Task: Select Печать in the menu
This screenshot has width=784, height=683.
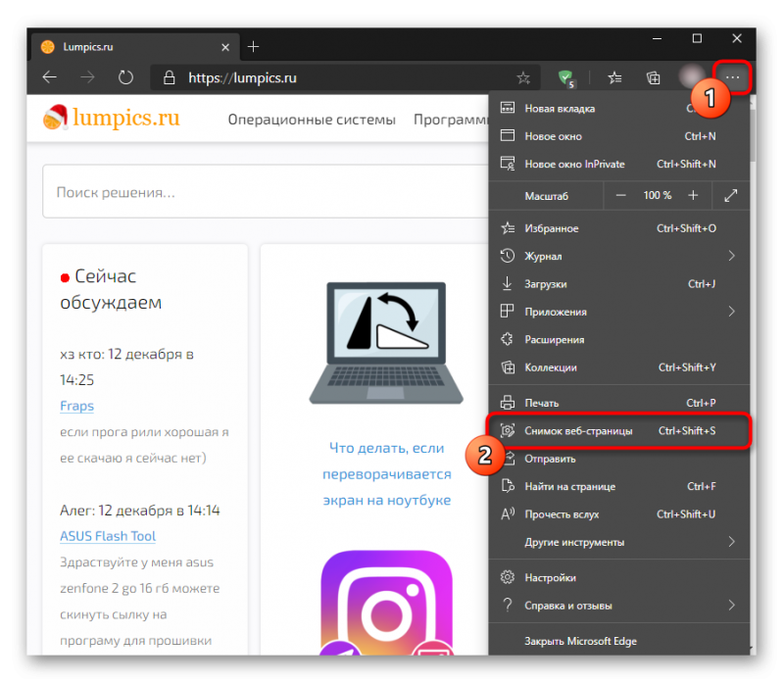Action: pos(619,403)
